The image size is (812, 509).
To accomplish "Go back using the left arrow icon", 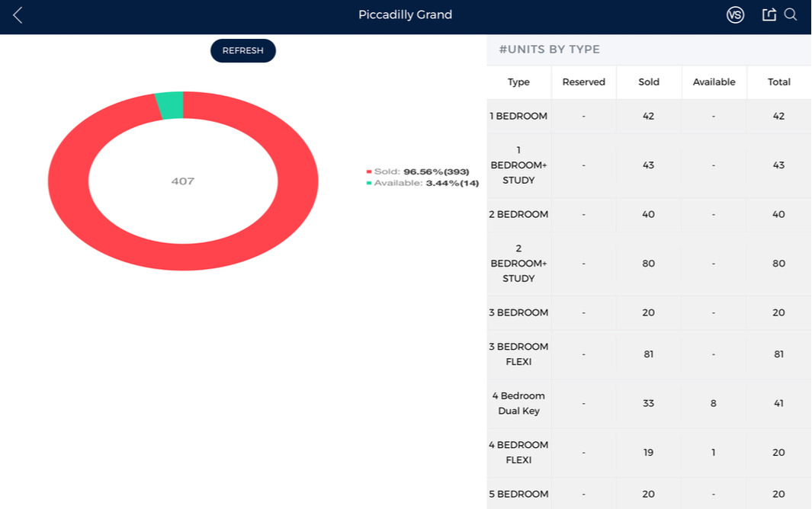I will 18,15.
